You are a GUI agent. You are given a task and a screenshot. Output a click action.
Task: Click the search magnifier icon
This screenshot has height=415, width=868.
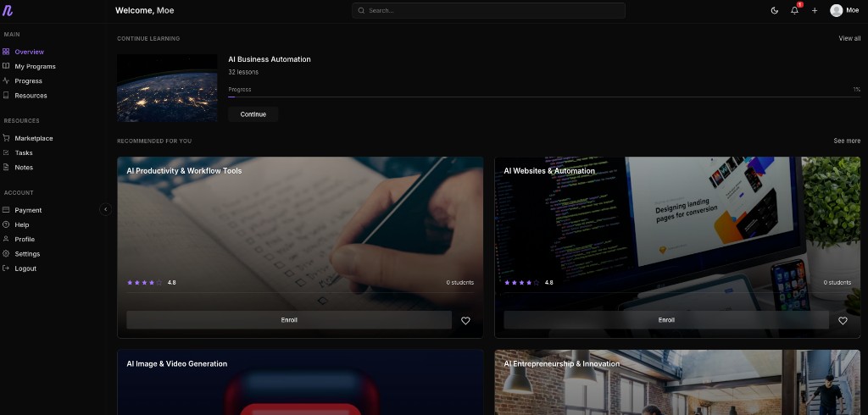(x=361, y=10)
